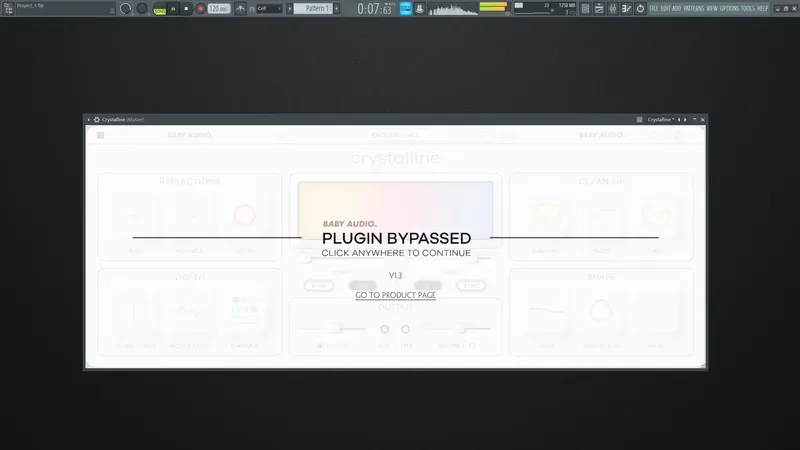Close the Crystalline plugin window
800x450 pixels.
click(703, 119)
